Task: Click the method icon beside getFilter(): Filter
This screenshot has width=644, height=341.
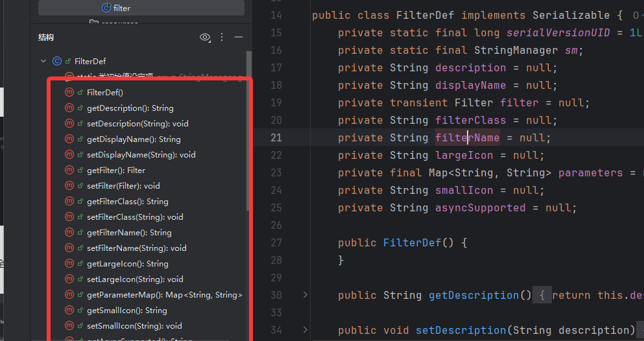Action: point(69,170)
